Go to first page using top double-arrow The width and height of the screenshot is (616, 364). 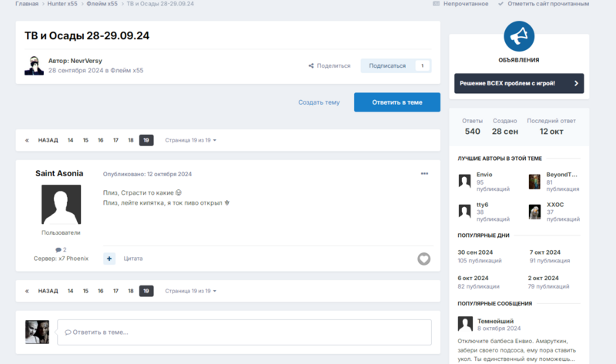coord(27,140)
